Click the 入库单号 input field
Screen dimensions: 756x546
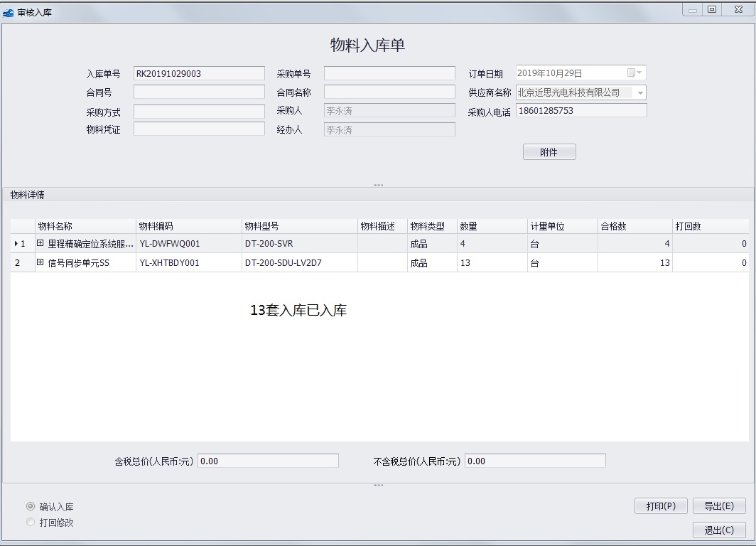click(198, 73)
